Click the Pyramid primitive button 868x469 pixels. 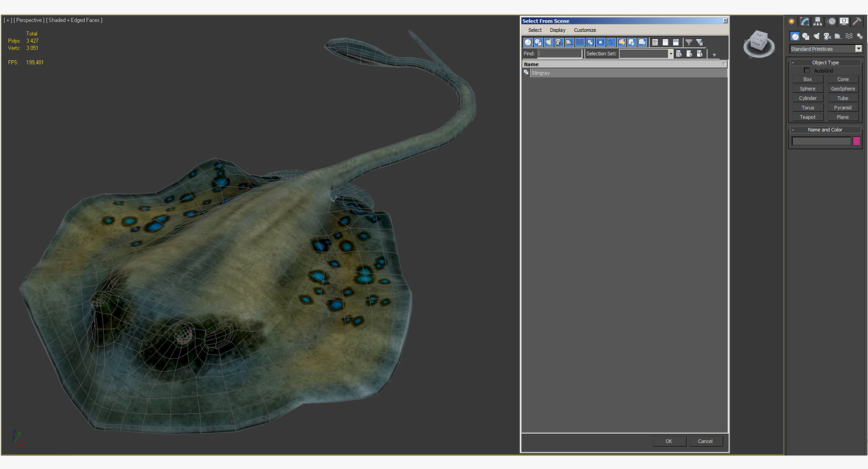coord(843,107)
